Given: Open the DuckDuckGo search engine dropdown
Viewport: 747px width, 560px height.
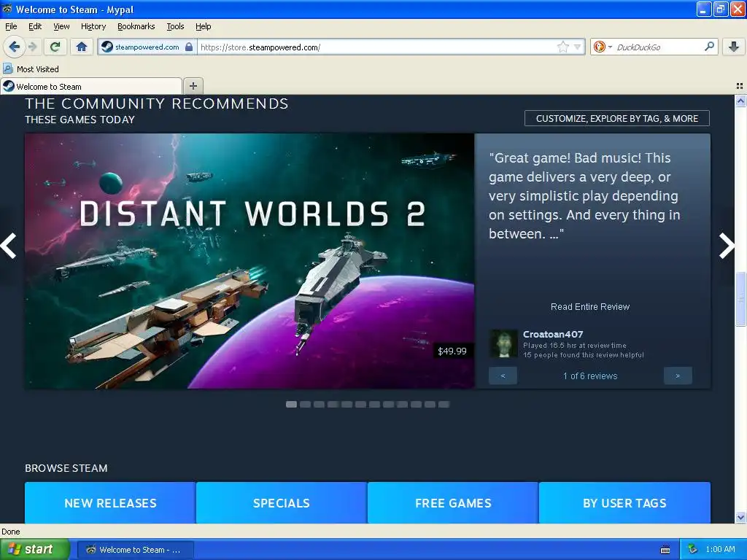Looking at the screenshot, I should point(602,47).
